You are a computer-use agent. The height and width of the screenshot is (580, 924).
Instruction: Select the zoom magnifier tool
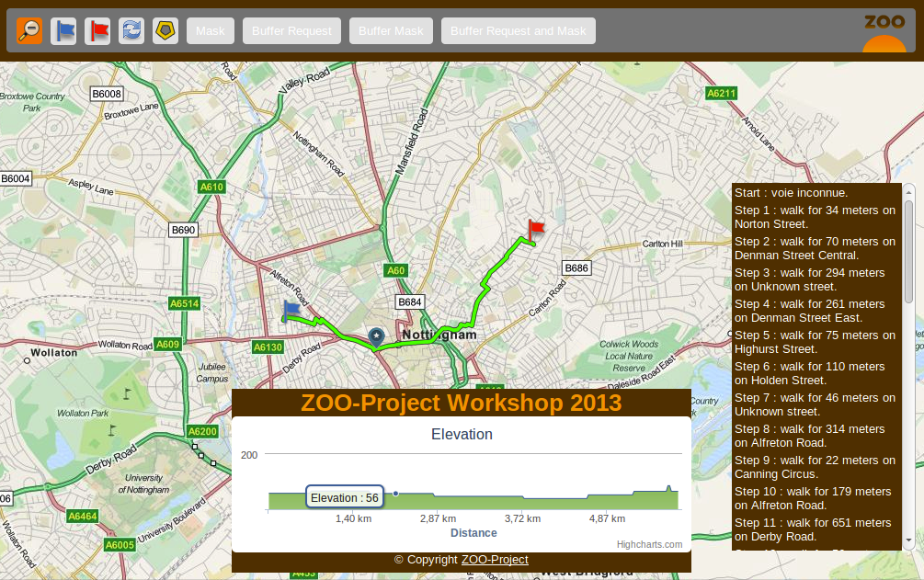29,30
